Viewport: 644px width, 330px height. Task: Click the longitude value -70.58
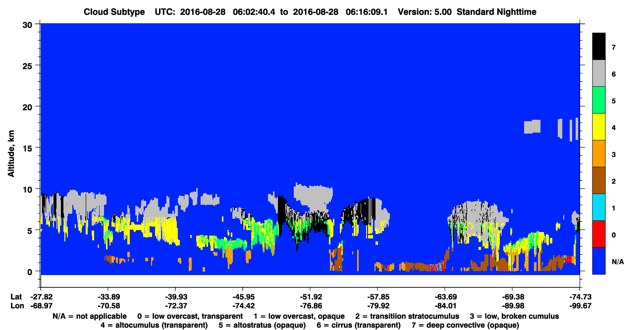[x=108, y=306]
